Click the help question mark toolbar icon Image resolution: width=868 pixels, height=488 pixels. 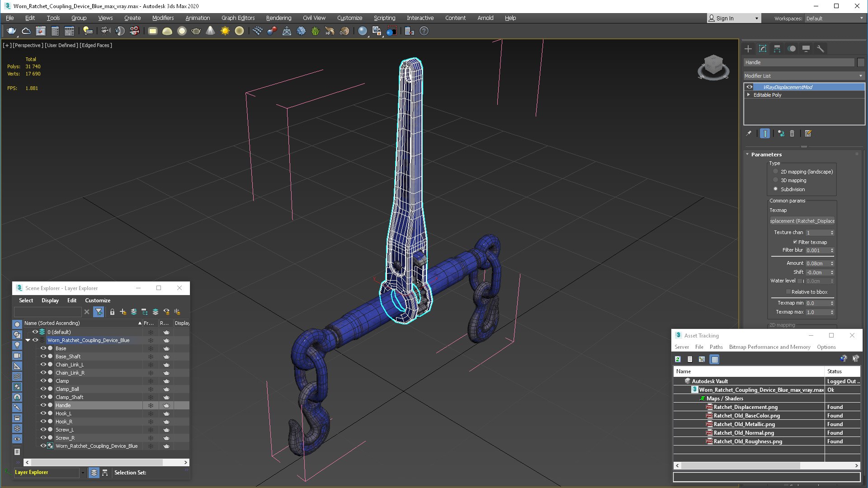[424, 31]
